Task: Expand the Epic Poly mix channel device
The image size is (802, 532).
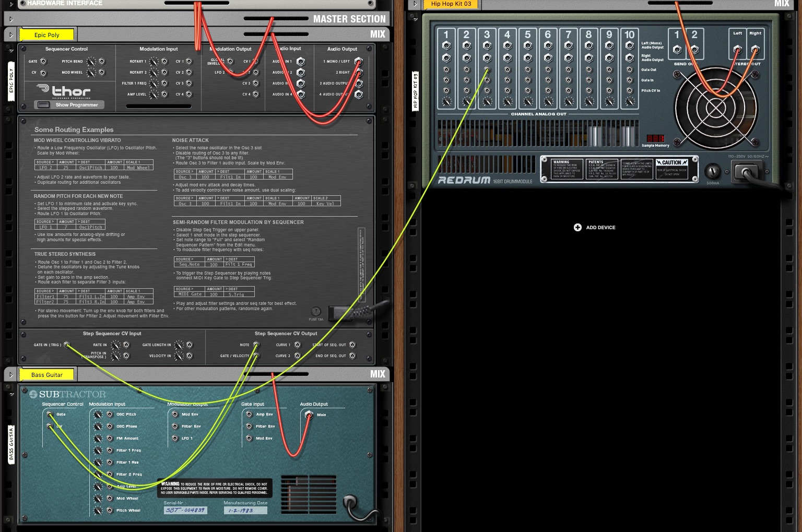Action: (x=11, y=35)
